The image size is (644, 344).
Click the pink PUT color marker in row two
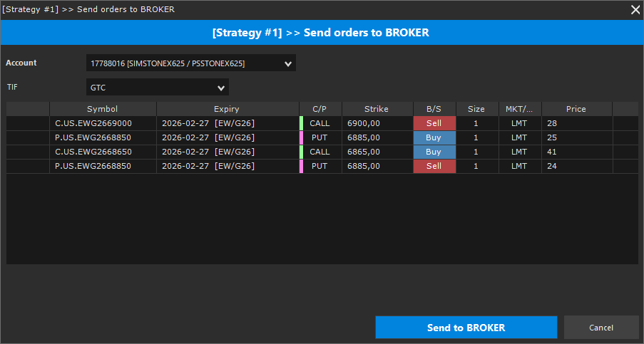(x=301, y=137)
